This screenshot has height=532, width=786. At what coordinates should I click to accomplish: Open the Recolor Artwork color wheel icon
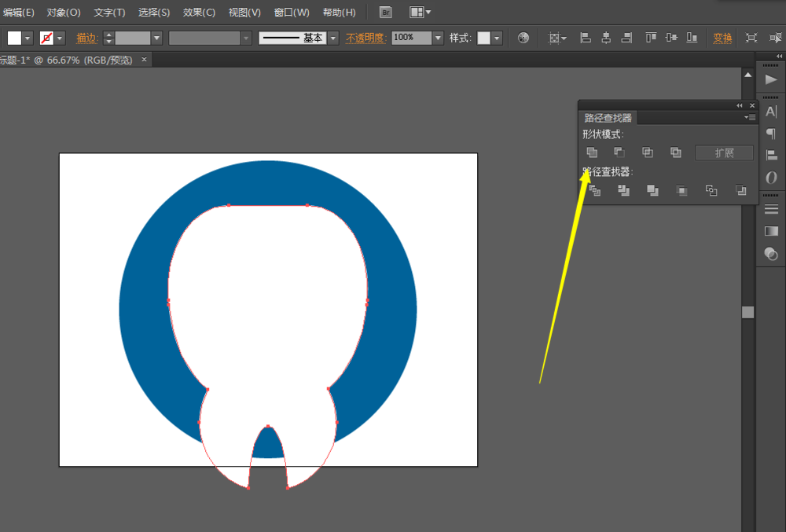click(523, 38)
